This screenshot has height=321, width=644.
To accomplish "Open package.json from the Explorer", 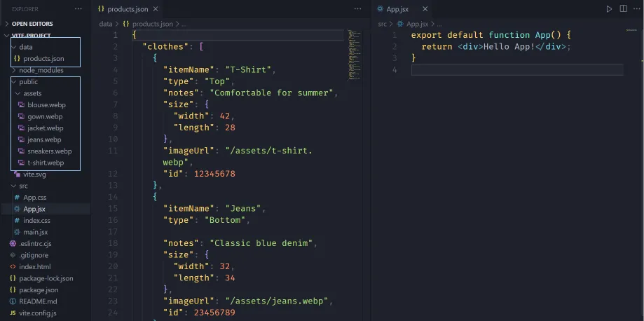I will tap(39, 289).
